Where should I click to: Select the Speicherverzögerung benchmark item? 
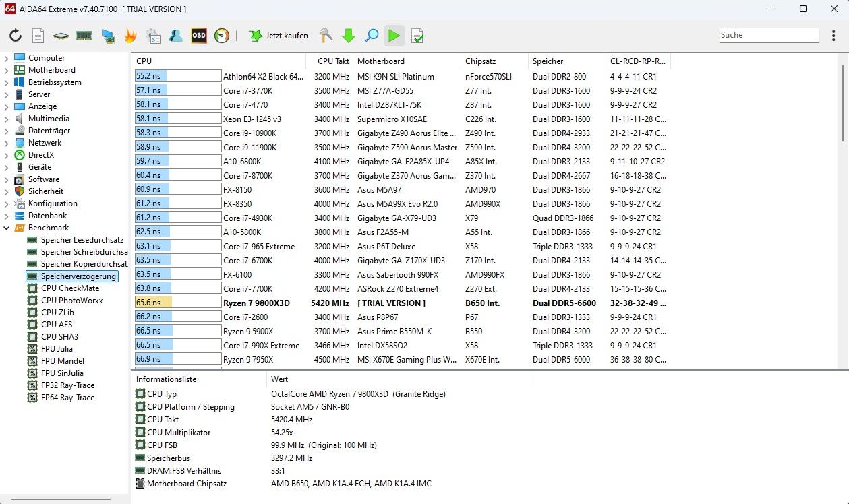tap(78, 276)
